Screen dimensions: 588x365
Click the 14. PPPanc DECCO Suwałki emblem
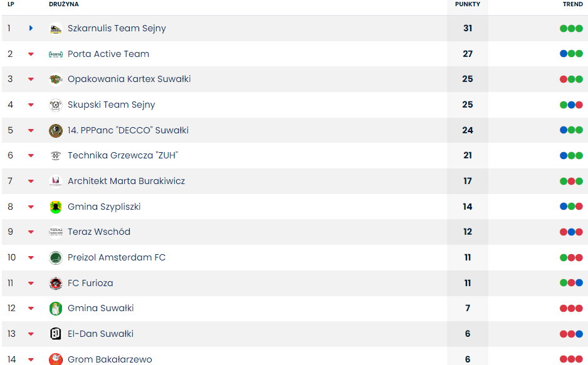tap(56, 131)
